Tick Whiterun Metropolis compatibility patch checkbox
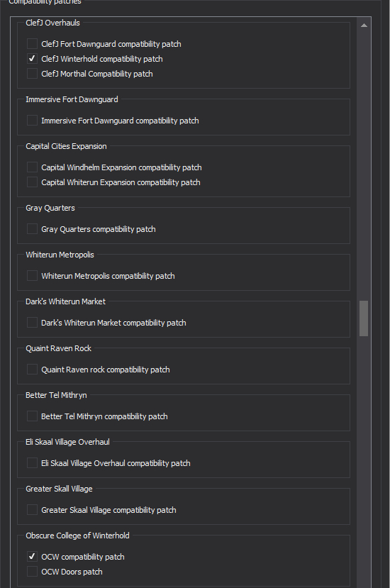390x588 pixels. [x=32, y=276]
